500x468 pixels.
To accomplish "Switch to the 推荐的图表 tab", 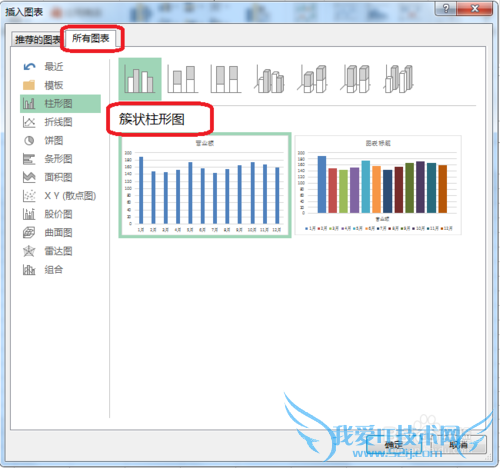I will pyautogui.click(x=38, y=40).
